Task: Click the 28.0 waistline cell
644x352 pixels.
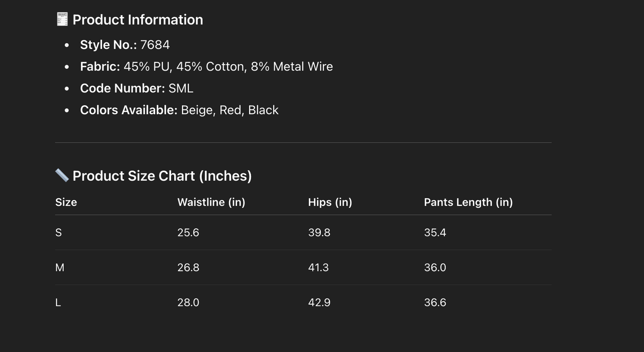Action: (188, 302)
